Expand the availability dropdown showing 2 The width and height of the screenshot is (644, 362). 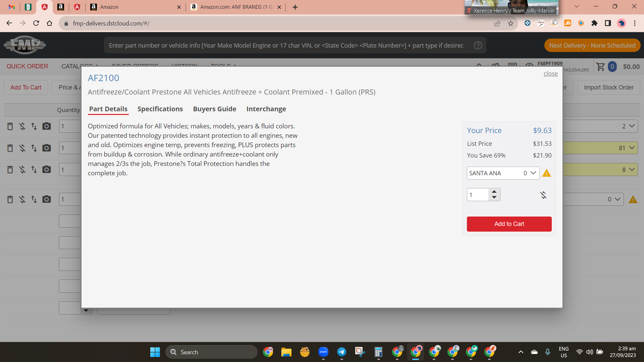click(632, 126)
